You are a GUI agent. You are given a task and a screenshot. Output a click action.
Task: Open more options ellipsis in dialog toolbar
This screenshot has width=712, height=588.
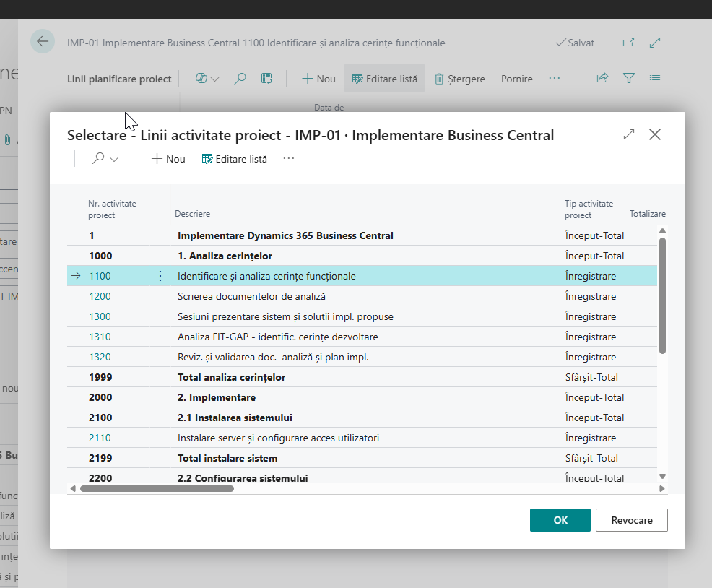point(289,158)
